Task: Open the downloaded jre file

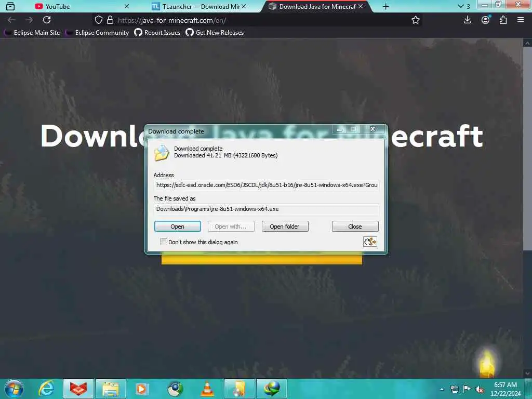Action: click(178, 227)
